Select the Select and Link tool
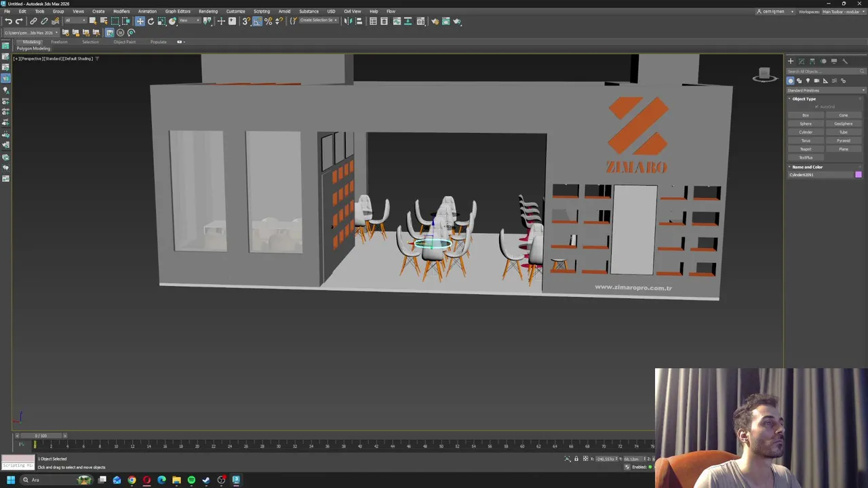Screen dimensions: 868x488 click(33, 21)
